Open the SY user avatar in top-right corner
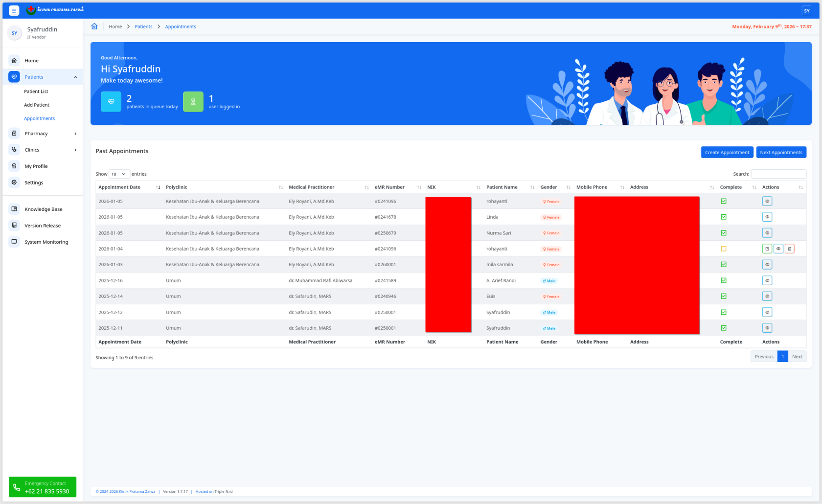This screenshot has height=504, width=822. pyautogui.click(x=806, y=11)
